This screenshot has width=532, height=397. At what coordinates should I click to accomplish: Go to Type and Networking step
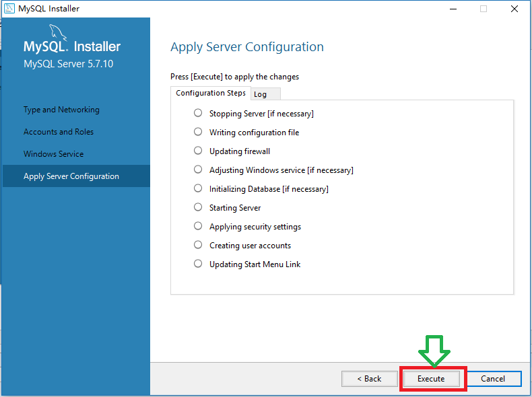coord(61,110)
